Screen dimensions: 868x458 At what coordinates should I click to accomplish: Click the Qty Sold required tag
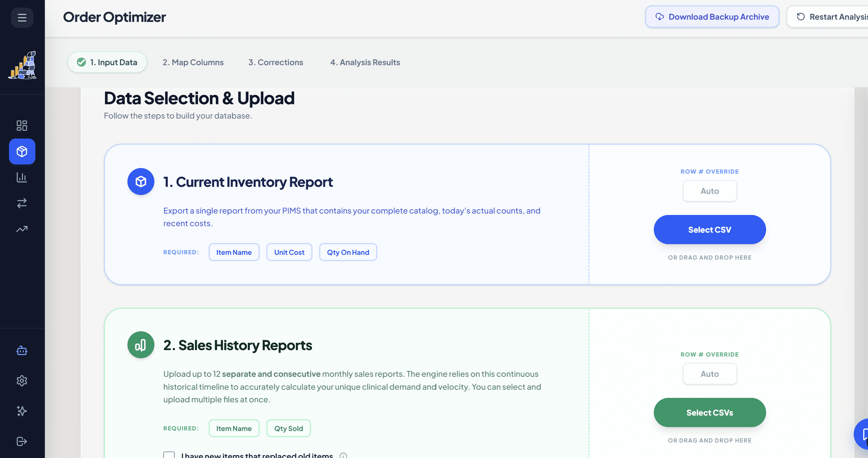click(288, 428)
